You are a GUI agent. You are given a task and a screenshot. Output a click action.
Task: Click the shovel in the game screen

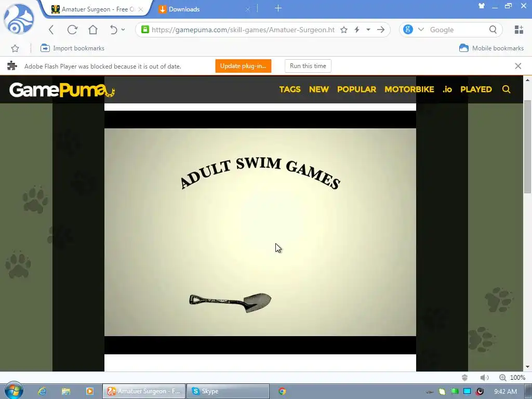[230, 303]
